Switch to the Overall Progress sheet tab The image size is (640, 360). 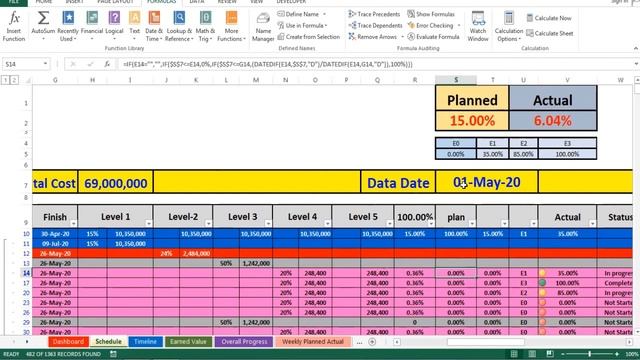(x=244, y=342)
